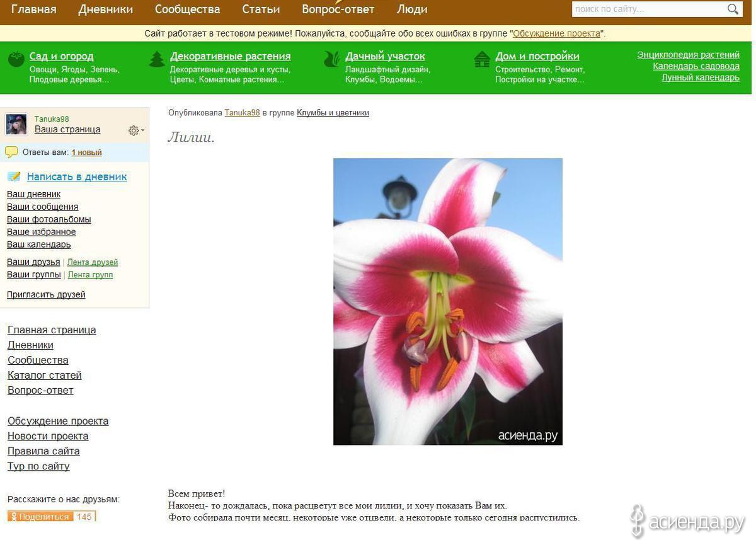Open the gear settings dropdown

click(136, 130)
